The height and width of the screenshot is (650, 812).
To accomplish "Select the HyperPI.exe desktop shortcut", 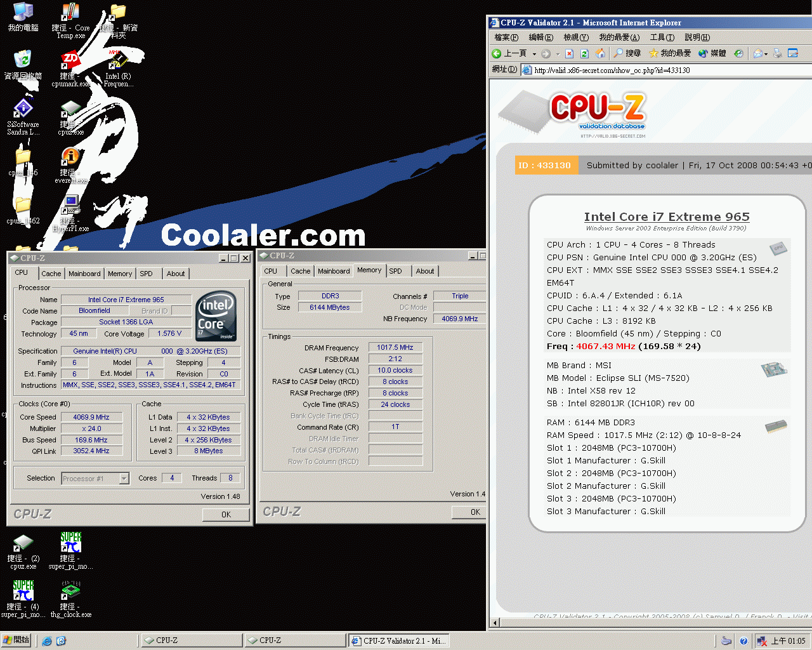I will coord(70,214).
